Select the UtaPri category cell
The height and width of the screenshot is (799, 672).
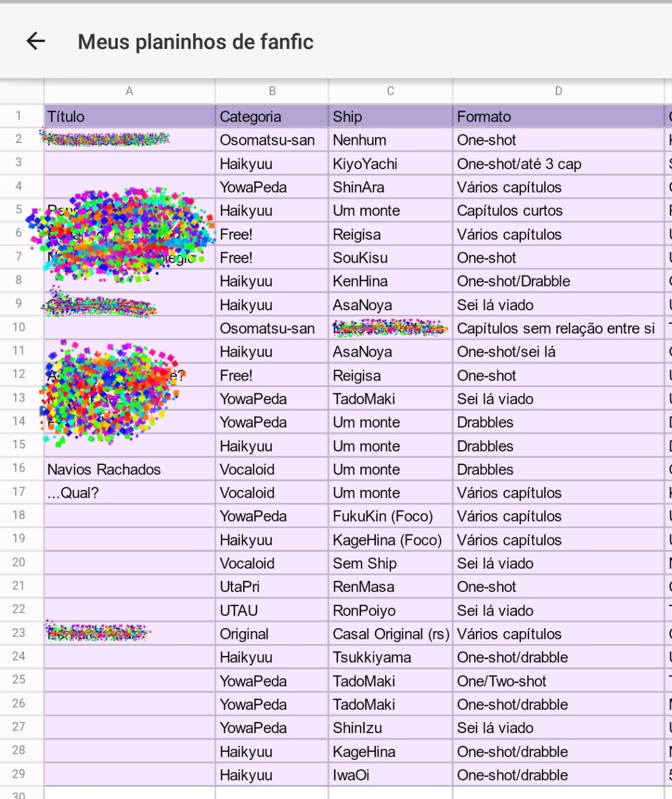tap(272, 587)
